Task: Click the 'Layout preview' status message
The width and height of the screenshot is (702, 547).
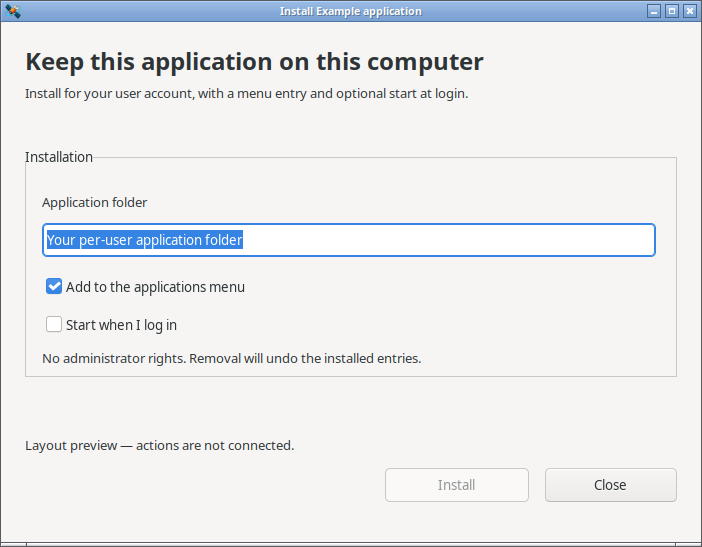Action: (159, 446)
